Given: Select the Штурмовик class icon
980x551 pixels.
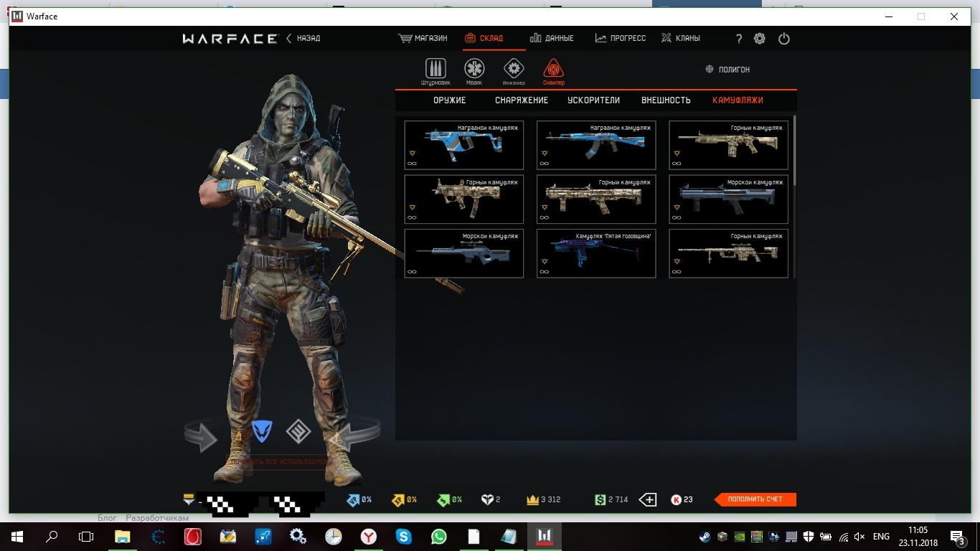Looking at the screenshot, I should click(435, 70).
